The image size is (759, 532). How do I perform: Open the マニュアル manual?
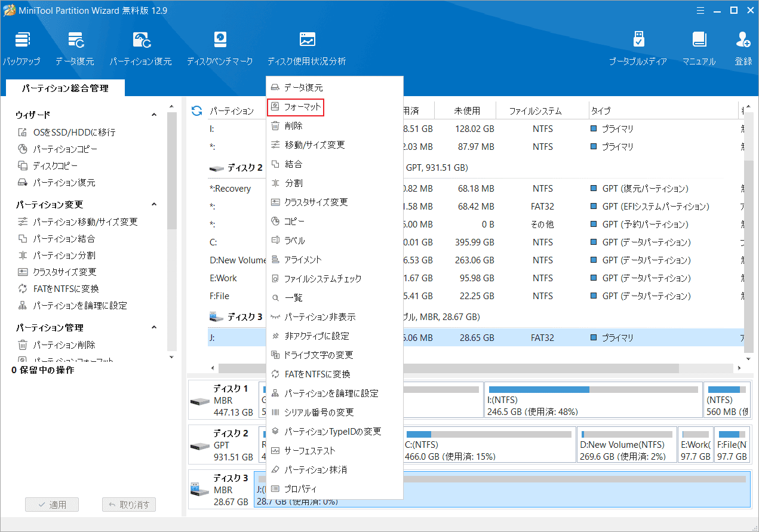pos(699,49)
